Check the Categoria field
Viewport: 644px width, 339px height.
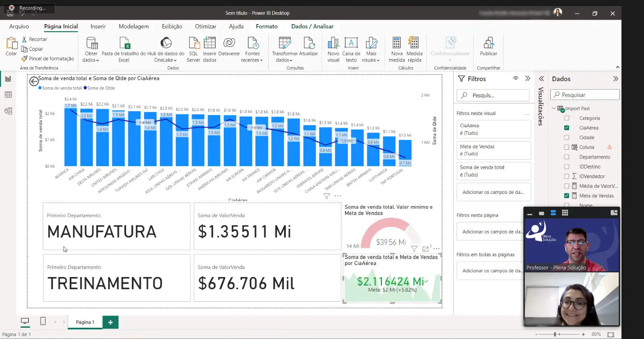pos(567,118)
